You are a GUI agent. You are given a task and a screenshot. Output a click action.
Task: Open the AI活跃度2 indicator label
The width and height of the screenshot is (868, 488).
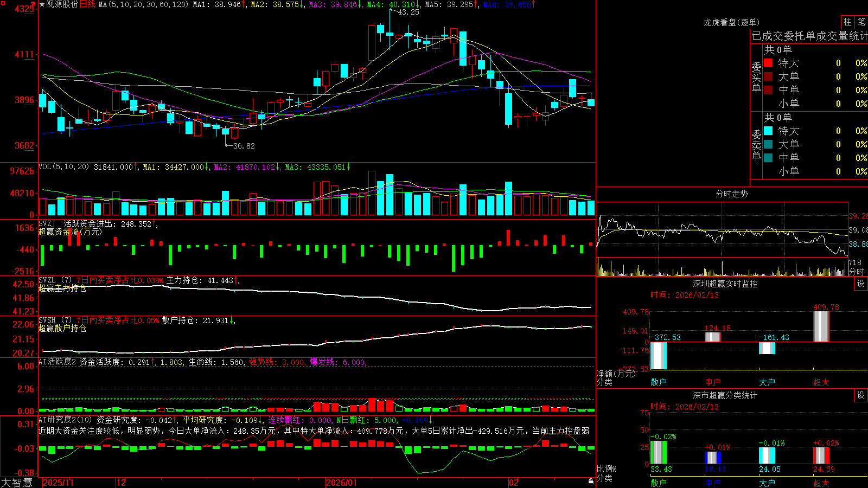[58, 362]
